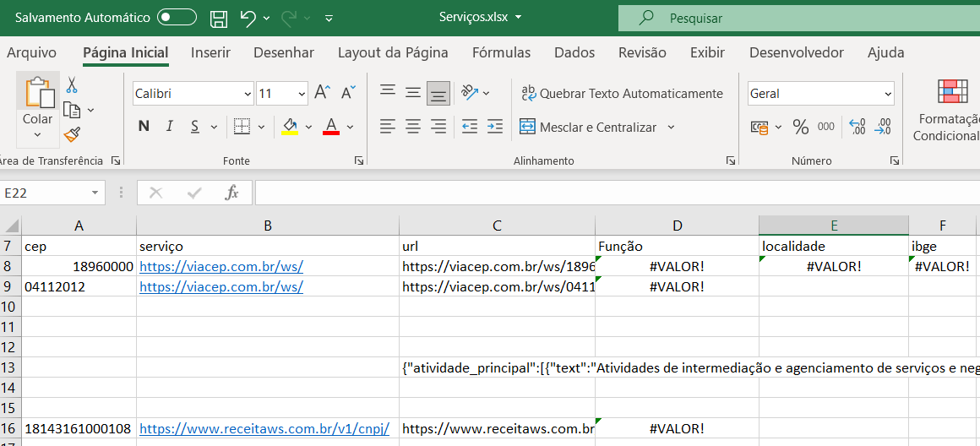Image resolution: width=980 pixels, height=446 pixels.
Task: Click the Increase Decimal icon
Action: 857,127
